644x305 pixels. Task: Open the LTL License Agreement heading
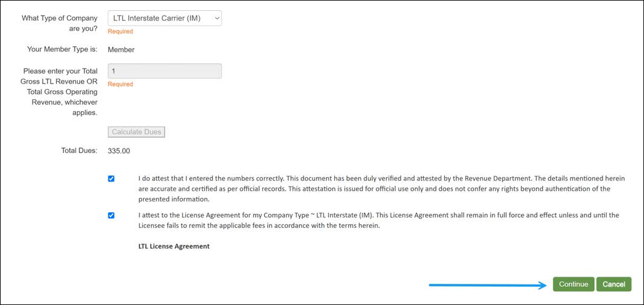[174, 246]
